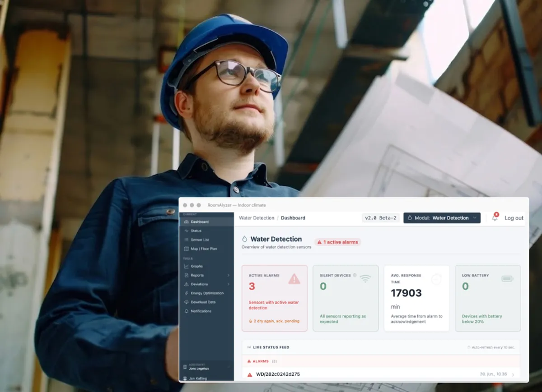Open the Modul: Water Detection dropdown
The width and height of the screenshot is (542, 392).
pyautogui.click(x=442, y=218)
